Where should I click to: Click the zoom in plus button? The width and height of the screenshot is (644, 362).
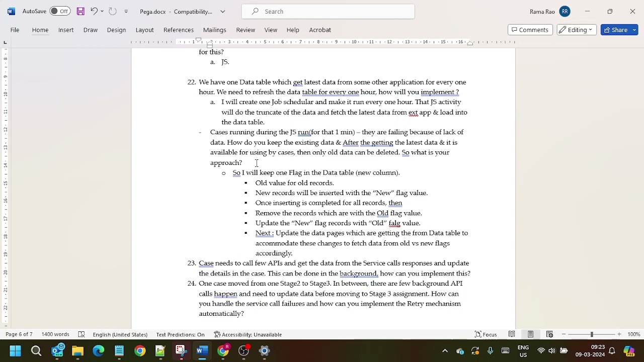click(x=619, y=334)
